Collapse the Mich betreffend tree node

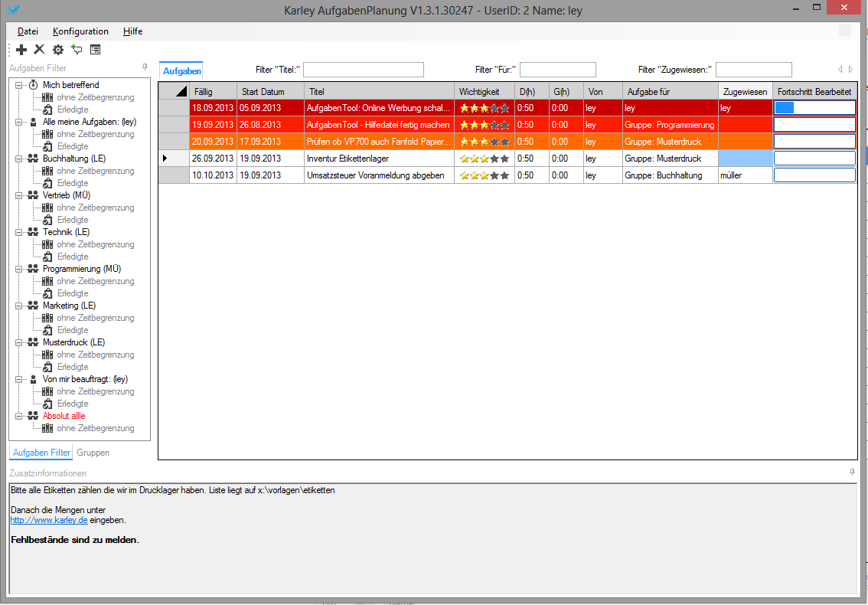pyautogui.click(x=18, y=85)
